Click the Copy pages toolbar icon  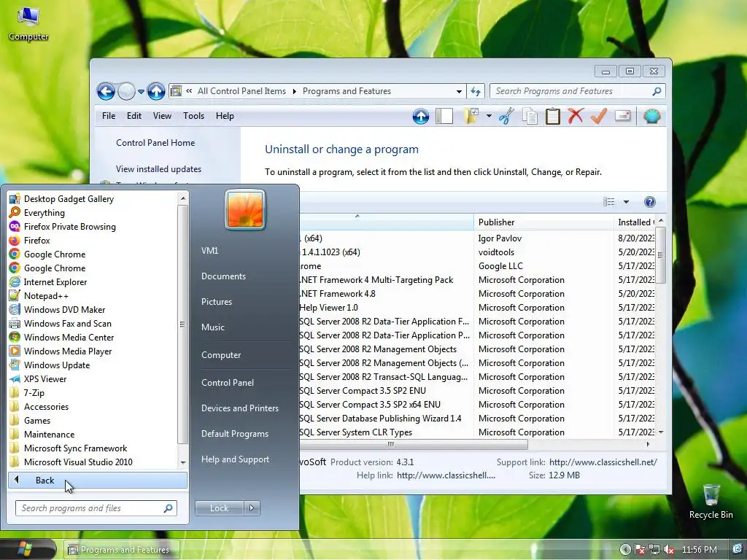point(530,116)
